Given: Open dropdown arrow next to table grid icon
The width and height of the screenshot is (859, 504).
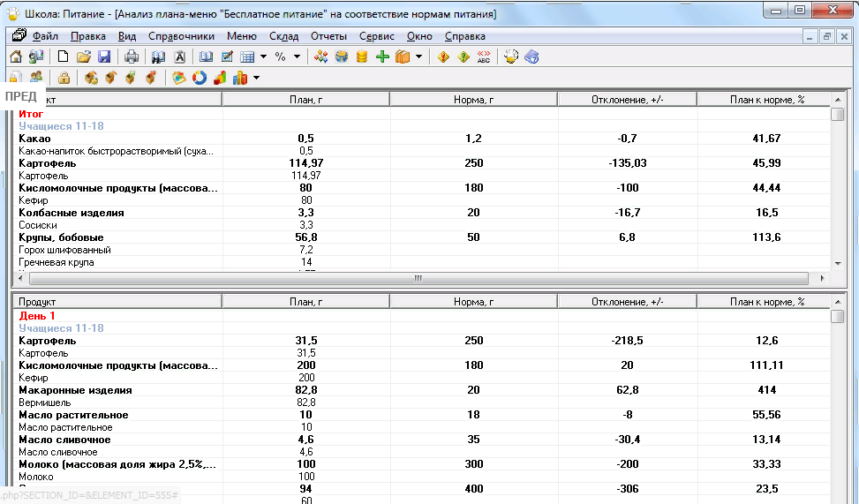Looking at the screenshot, I should click(263, 56).
